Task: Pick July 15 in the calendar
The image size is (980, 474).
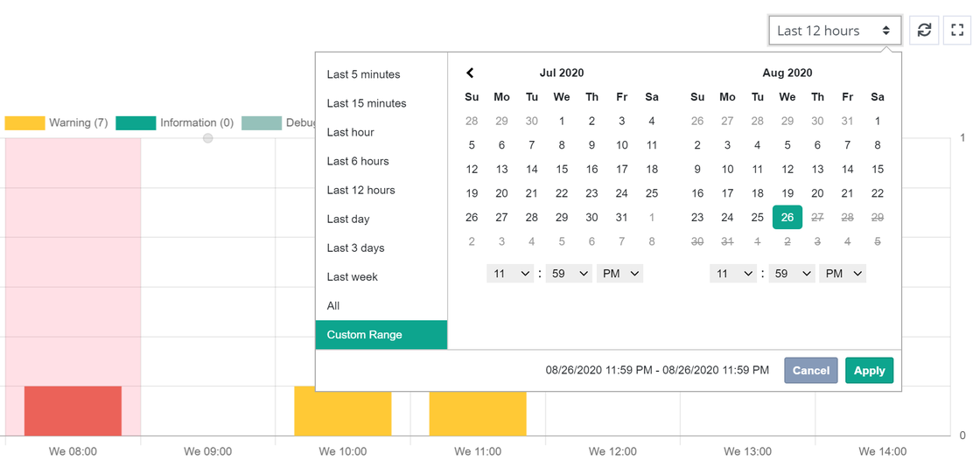Action: 562,170
